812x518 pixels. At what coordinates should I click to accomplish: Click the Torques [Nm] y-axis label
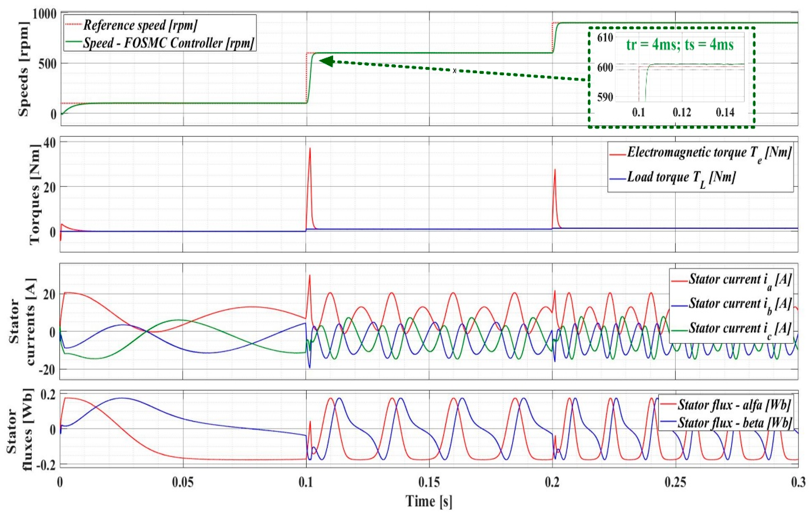tap(34, 194)
